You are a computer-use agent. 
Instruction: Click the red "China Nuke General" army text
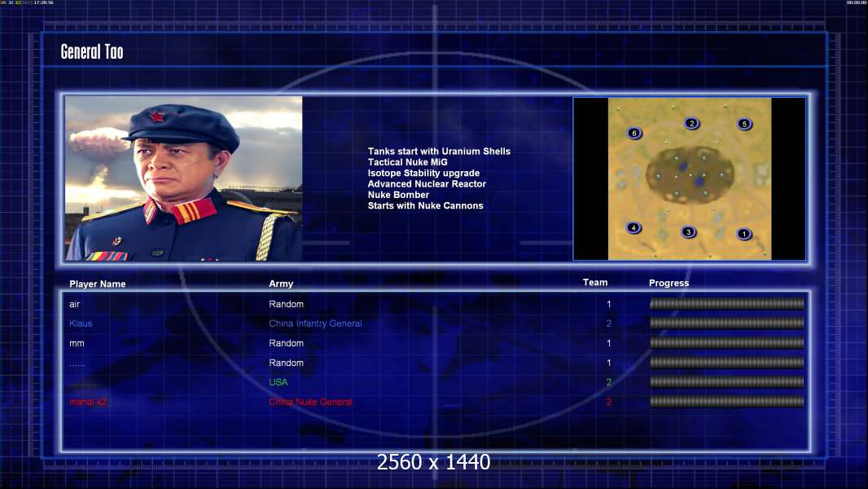point(310,402)
